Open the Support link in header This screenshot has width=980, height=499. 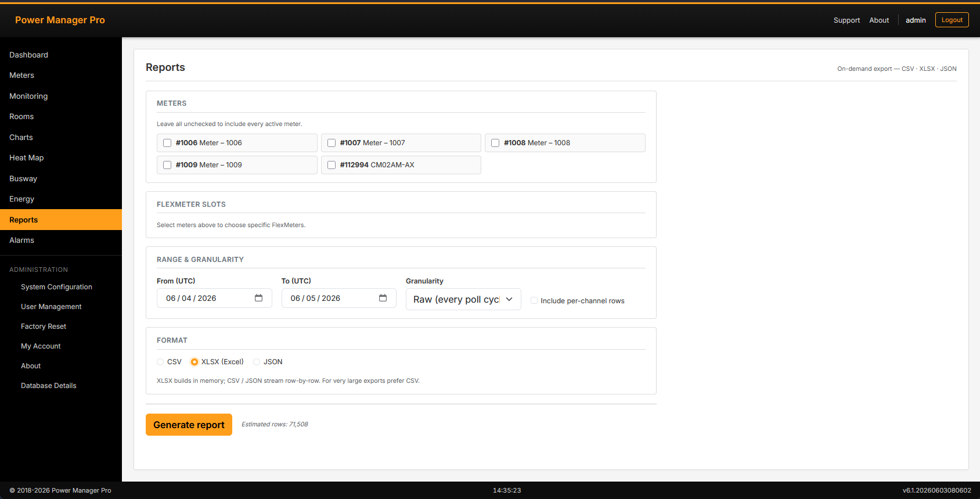[846, 20]
